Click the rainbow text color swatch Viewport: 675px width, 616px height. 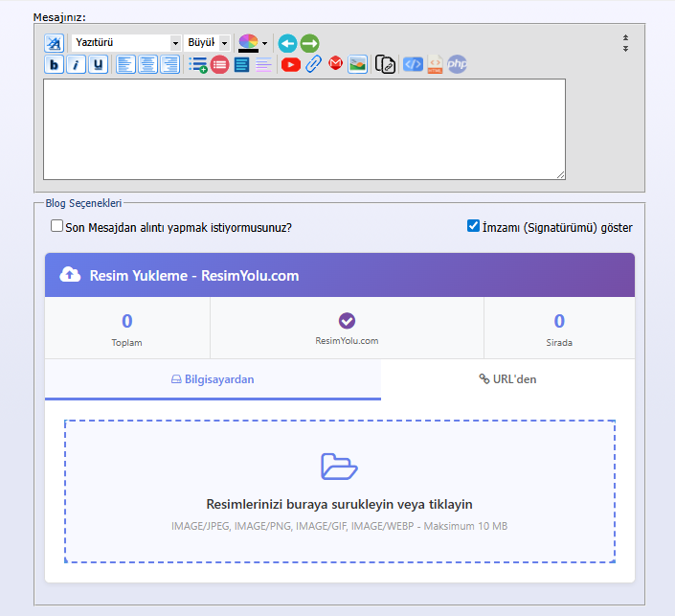pos(248,43)
